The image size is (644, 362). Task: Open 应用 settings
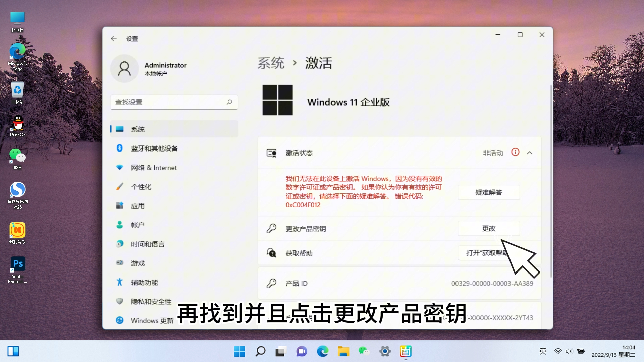pyautogui.click(x=174, y=206)
